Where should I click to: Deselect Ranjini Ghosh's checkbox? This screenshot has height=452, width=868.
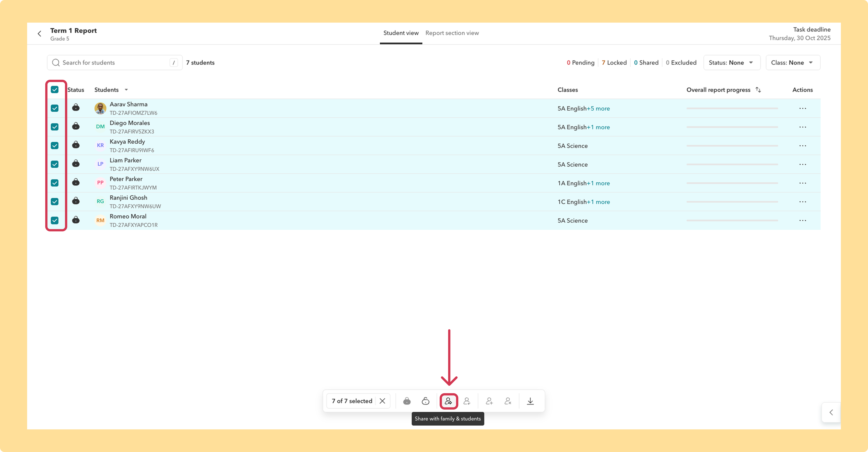click(55, 202)
